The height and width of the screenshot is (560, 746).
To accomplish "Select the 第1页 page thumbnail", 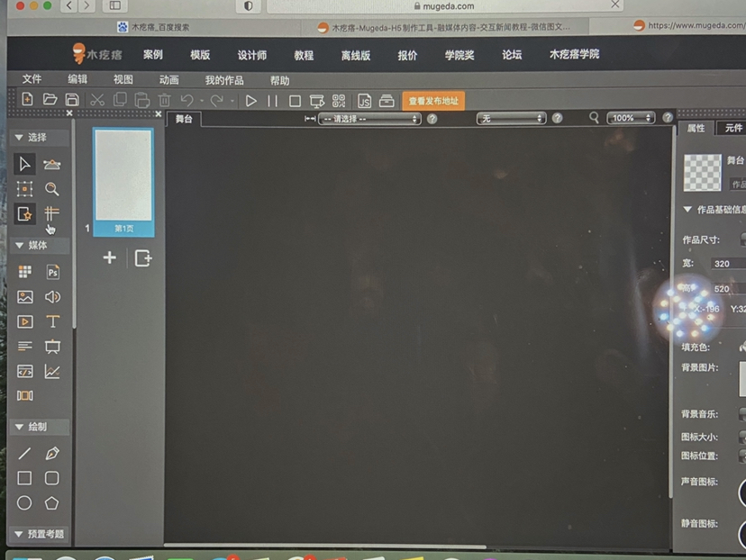I will point(123,182).
